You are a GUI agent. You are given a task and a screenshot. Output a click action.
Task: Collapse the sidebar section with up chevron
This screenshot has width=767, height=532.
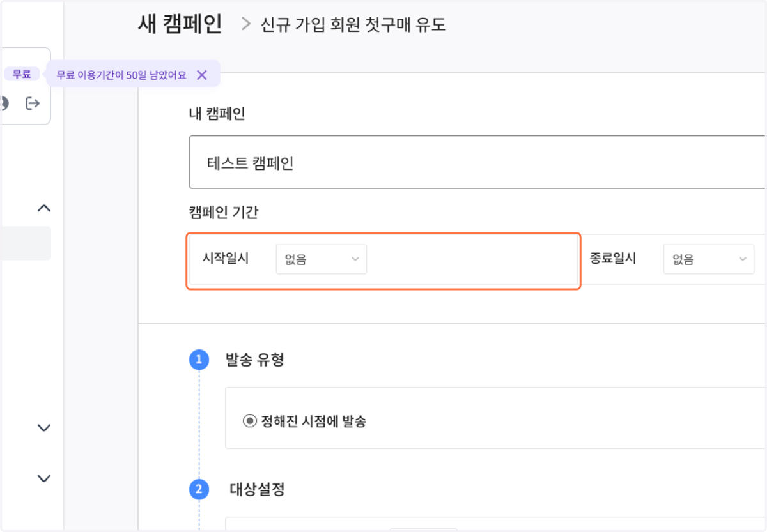[x=43, y=208]
